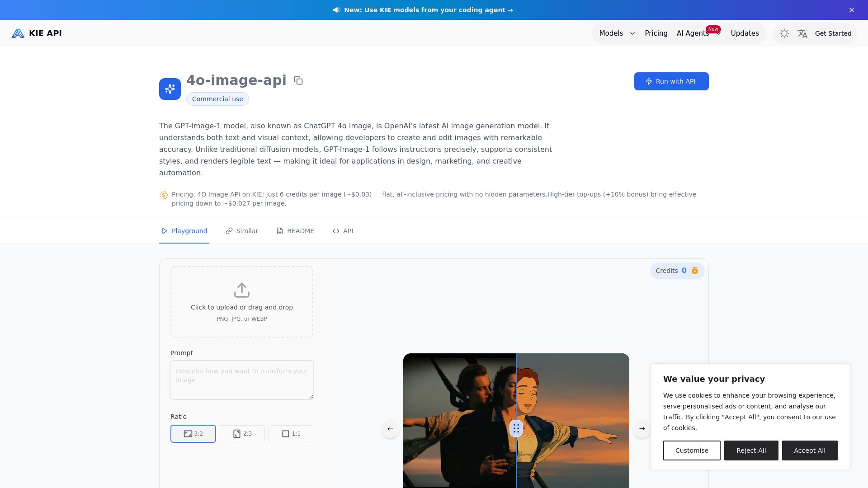Copy the 4o-image-api model name

click(x=298, y=80)
